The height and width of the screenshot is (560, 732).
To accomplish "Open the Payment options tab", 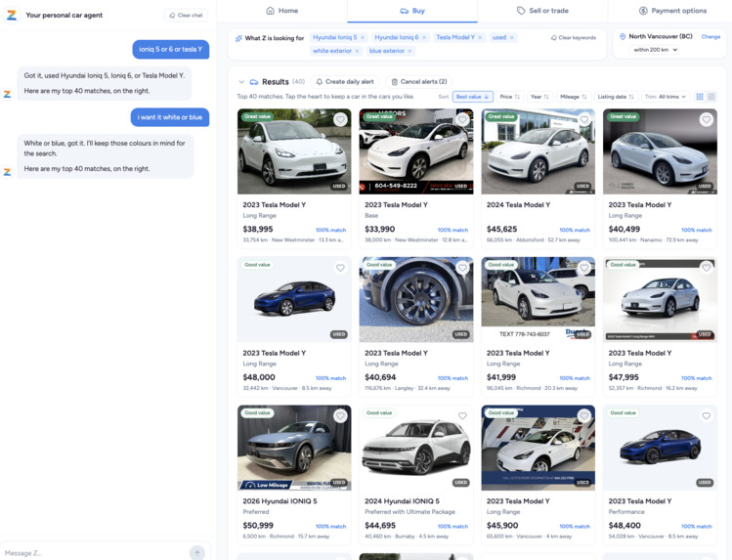I will 672,11.
